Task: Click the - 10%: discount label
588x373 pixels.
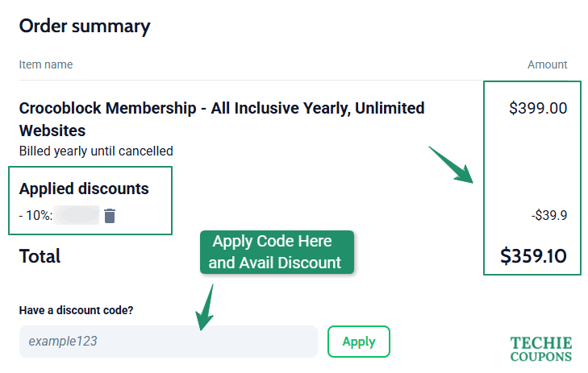Action: [x=35, y=215]
